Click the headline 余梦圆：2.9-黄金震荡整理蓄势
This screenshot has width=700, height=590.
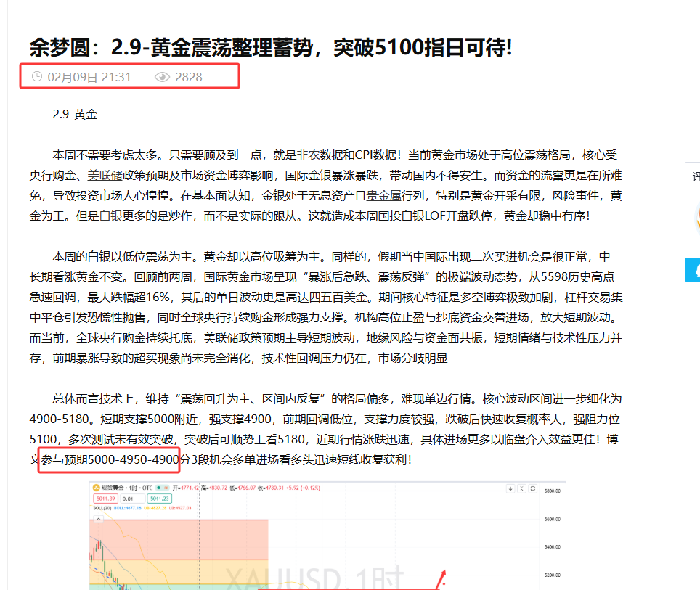271,47
